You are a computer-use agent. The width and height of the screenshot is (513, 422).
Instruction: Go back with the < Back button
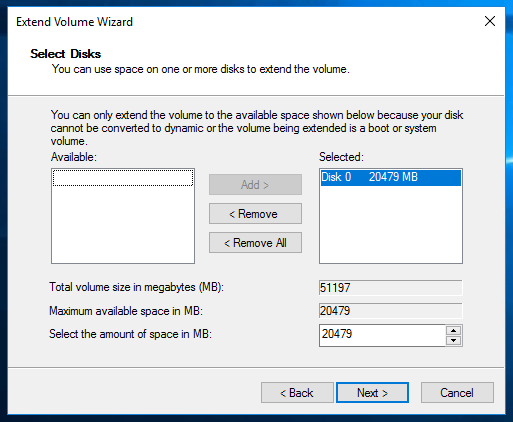pyautogui.click(x=297, y=393)
